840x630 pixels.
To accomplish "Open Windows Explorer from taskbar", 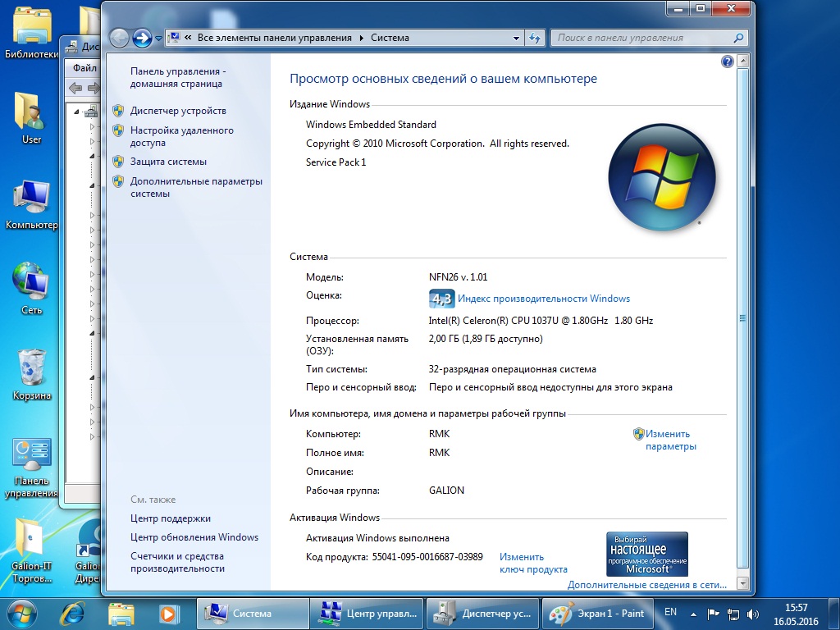I will point(121,612).
